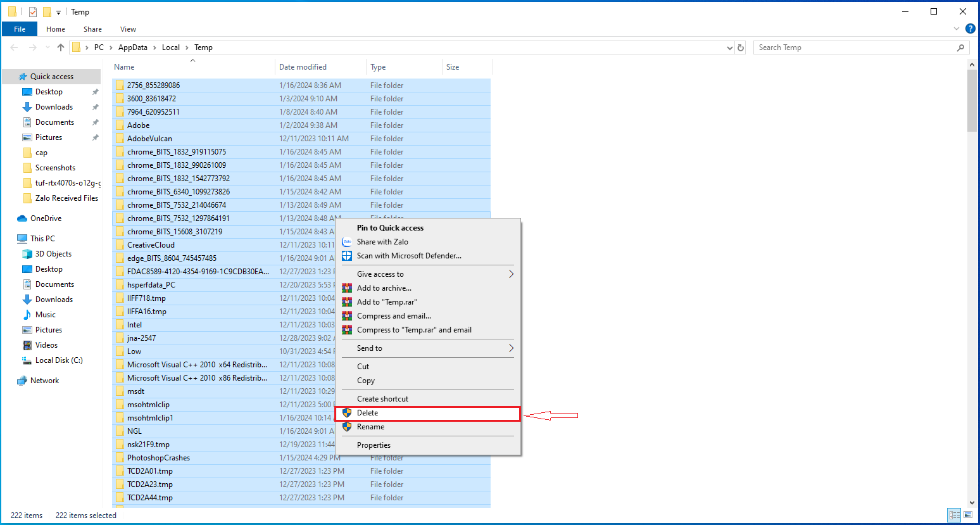Choose Scan with Microsoft Defender
The height and width of the screenshot is (525, 980).
click(x=427, y=256)
